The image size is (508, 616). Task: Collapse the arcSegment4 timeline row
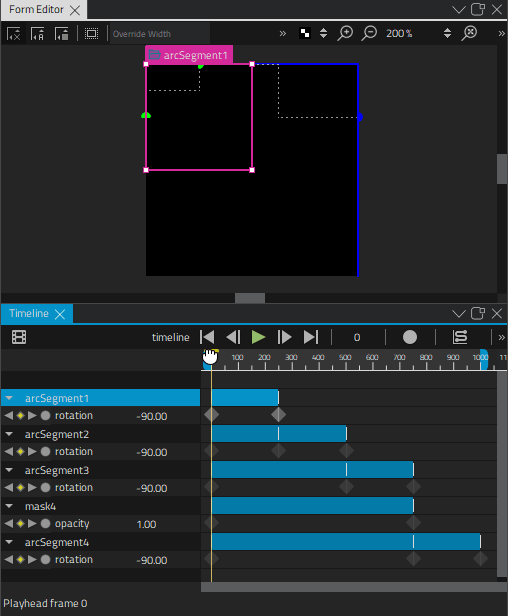[x=9, y=543]
